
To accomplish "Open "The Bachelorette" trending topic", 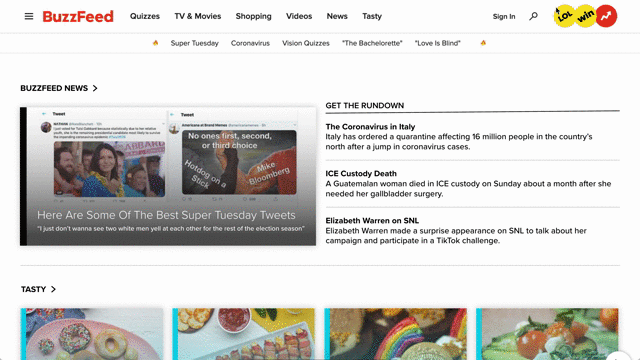I will (372, 43).
